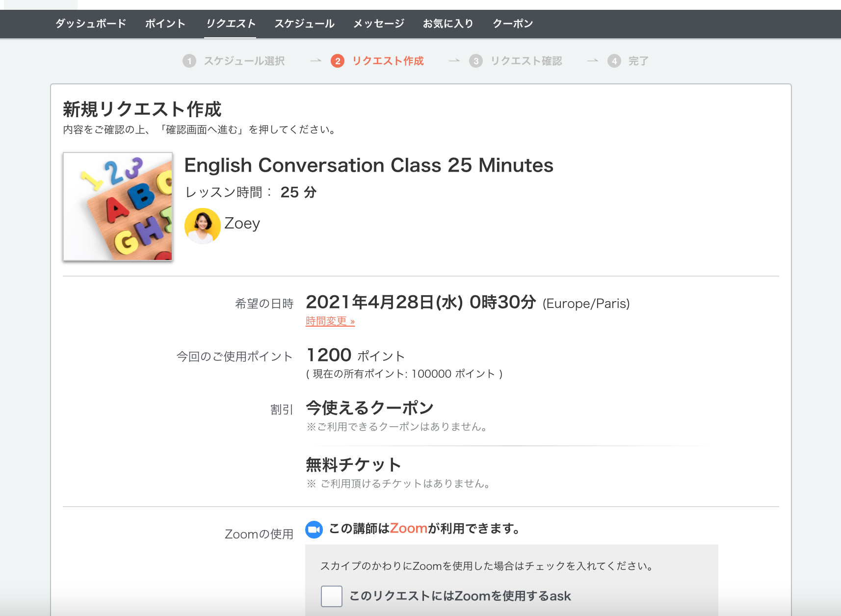Click the 時間変更 link

(330, 321)
